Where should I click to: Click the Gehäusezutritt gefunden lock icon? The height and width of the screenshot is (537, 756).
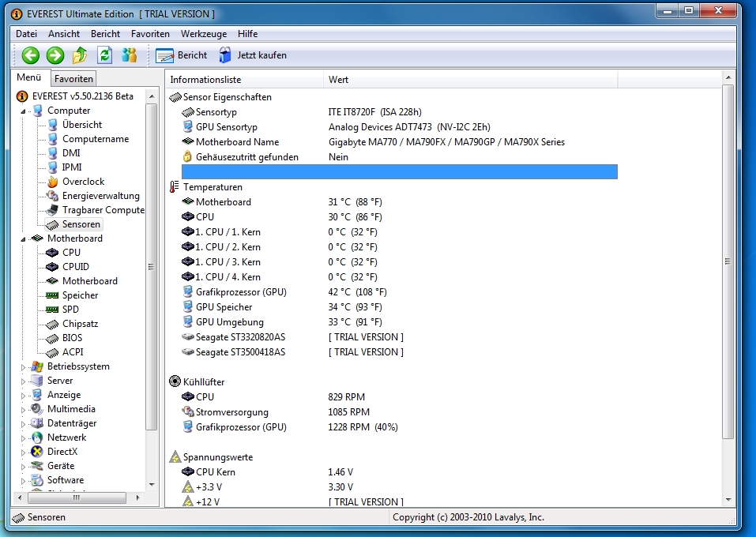tap(187, 156)
